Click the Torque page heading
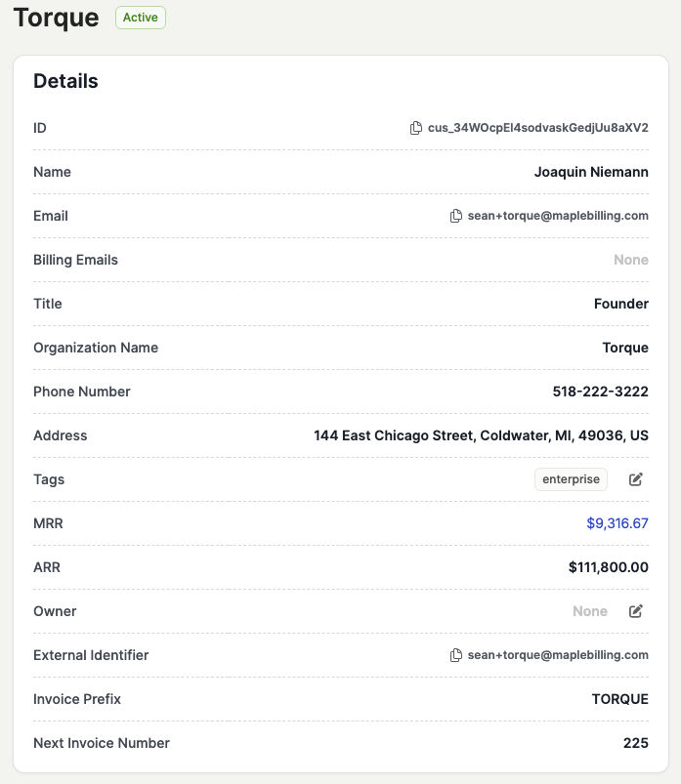Image resolution: width=681 pixels, height=784 pixels. click(56, 18)
